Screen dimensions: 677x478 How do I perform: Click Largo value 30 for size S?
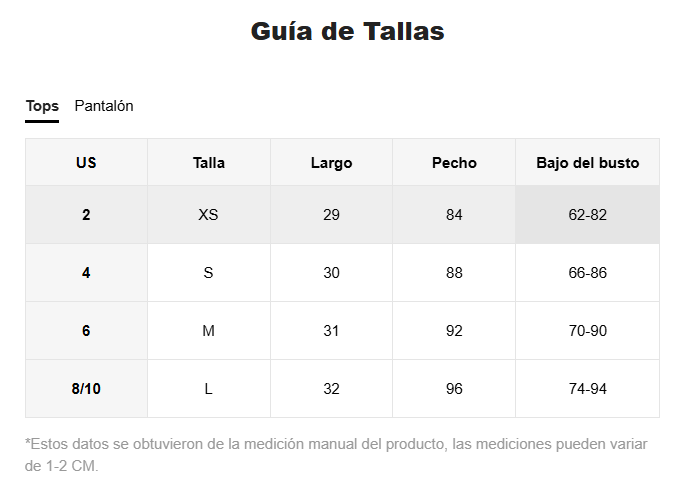[x=331, y=273]
